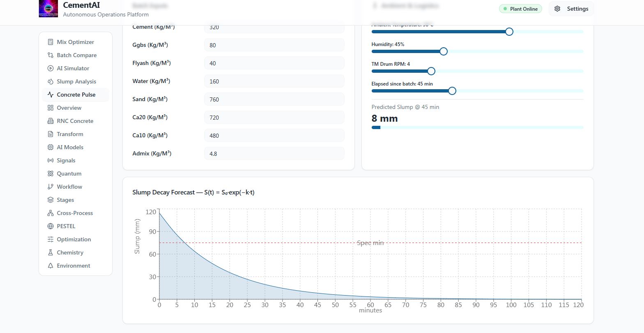Click the Settings gear icon
This screenshot has height=333, width=644.
(557, 9)
